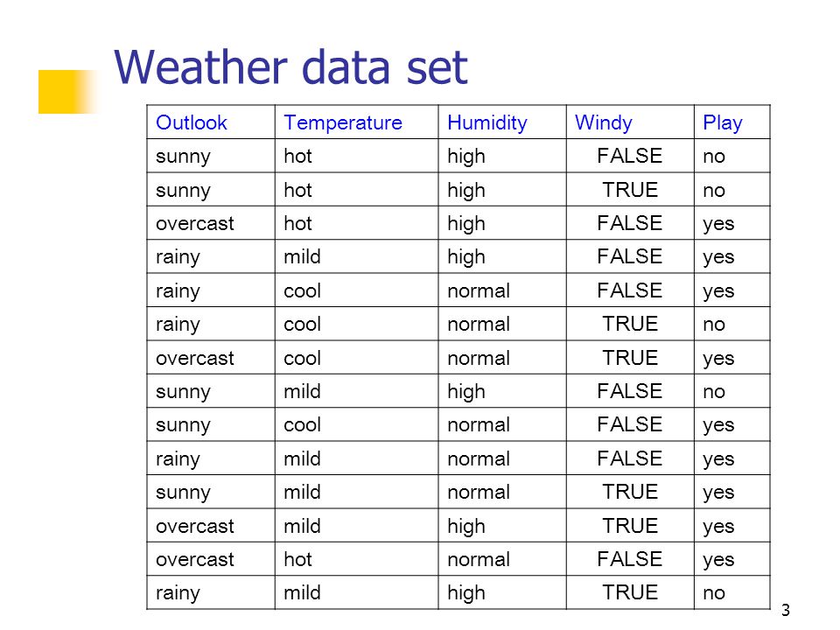The width and height of the screenshot is (840, 630).
Task: Select 'hot' in the overcast normal row
Action: point(297,559)
